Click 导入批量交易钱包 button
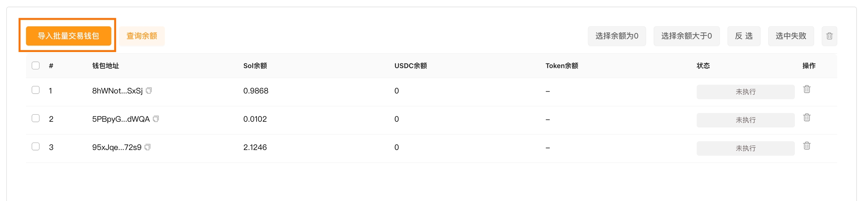Screen dimensions: 868x201 click(69, 36)
